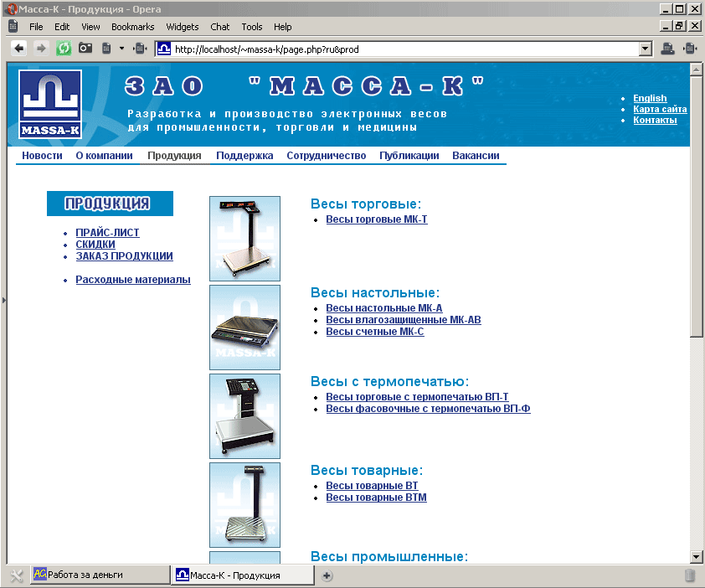Click the page icon next to the camera

pos(106,48)
